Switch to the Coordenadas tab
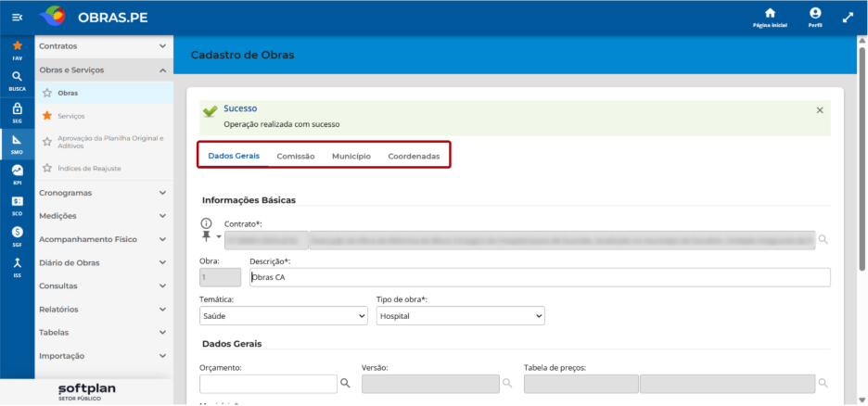Screen dimensions: 868x406 415,156
